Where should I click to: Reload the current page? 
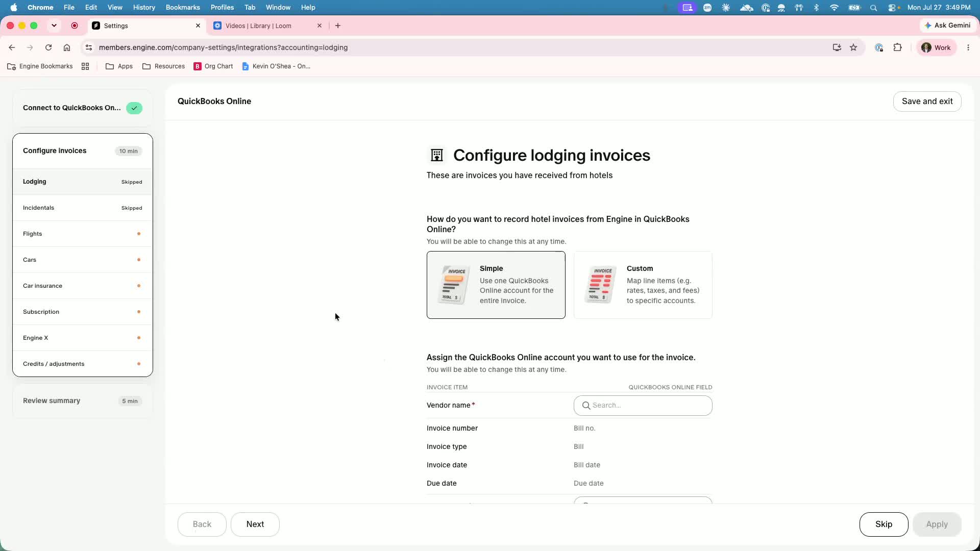[x=48, y=47]
